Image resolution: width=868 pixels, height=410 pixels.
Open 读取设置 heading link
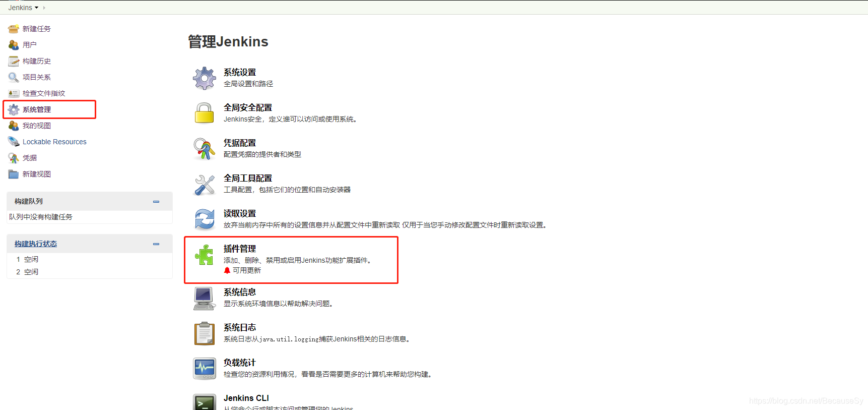240,213
